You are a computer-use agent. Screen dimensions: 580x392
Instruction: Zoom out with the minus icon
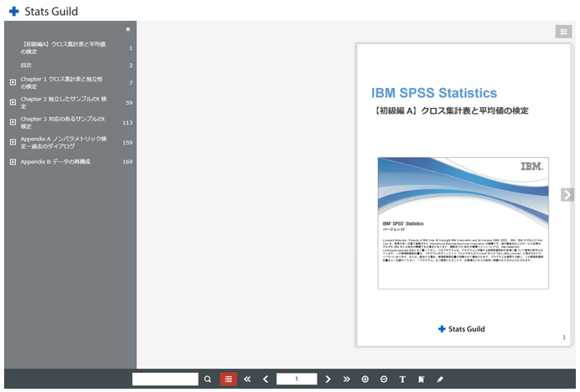(x=384, y=379)
